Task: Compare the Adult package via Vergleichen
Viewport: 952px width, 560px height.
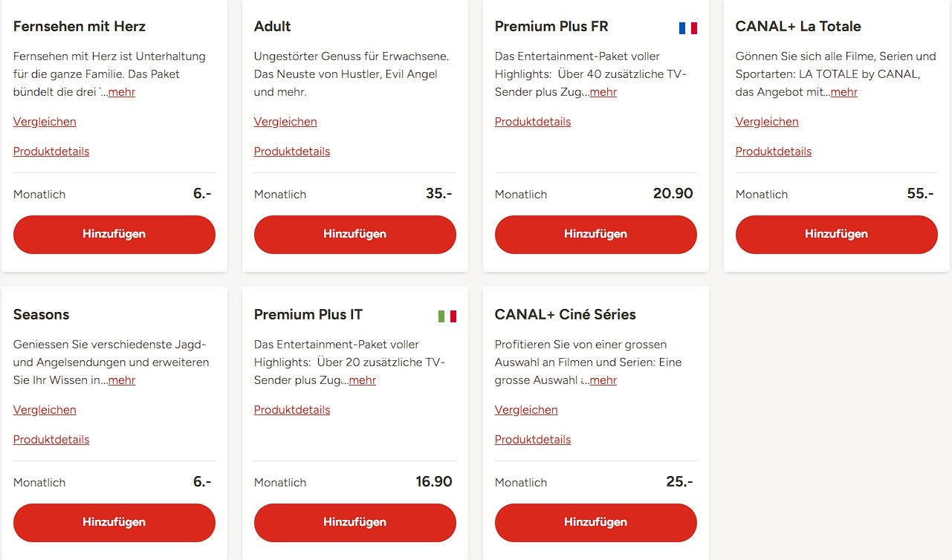Action: (285, 122)
